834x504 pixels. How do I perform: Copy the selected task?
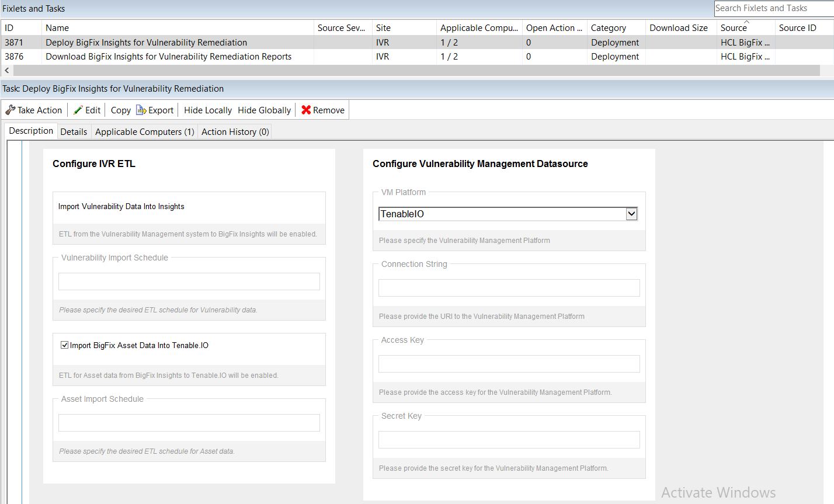click(x=121, y=110)
